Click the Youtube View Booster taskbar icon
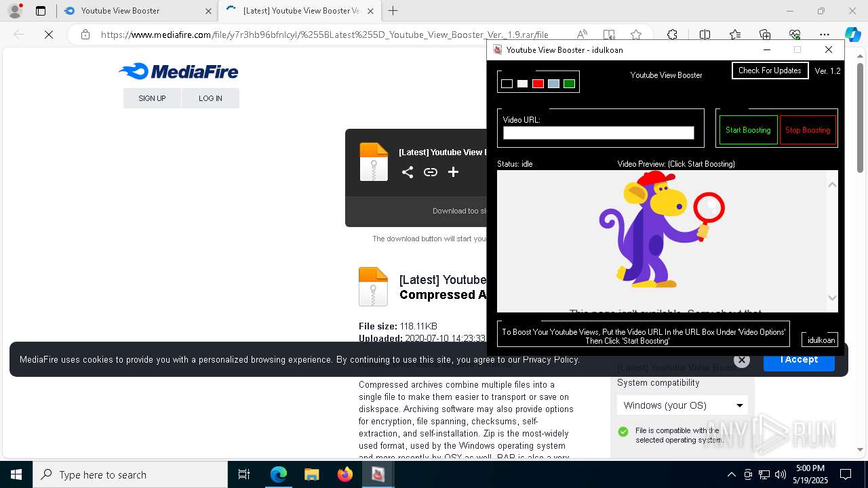This screenshot has height=488, width=868. tap(378, 474)
